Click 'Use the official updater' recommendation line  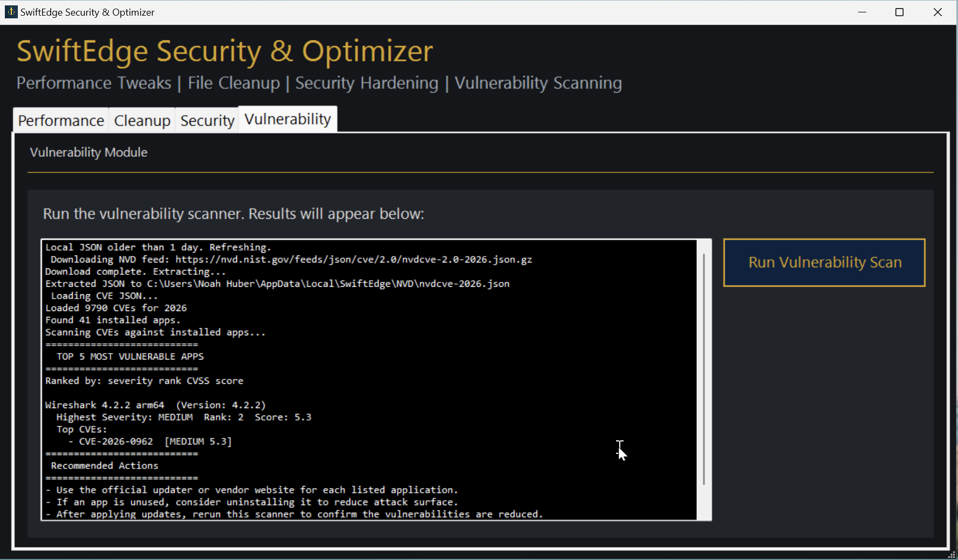click(x=251, y=490)
